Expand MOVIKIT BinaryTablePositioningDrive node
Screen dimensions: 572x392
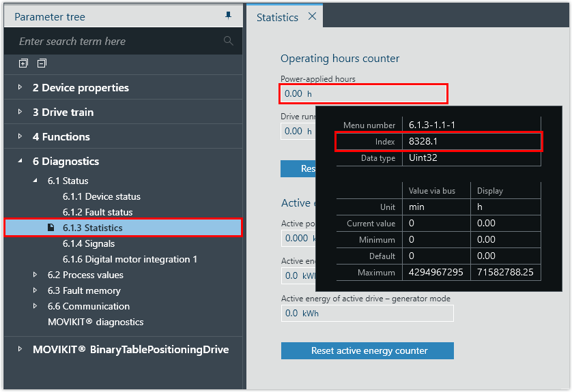[x=20, y=350]
